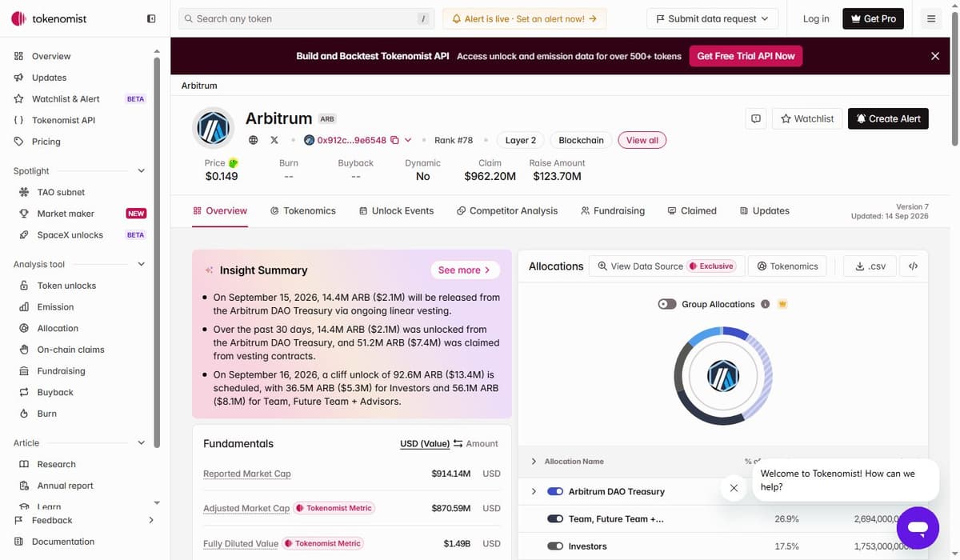The image size is (960, 560).
Task: Open Allocation analysis tool
Action: click(58, 328)
